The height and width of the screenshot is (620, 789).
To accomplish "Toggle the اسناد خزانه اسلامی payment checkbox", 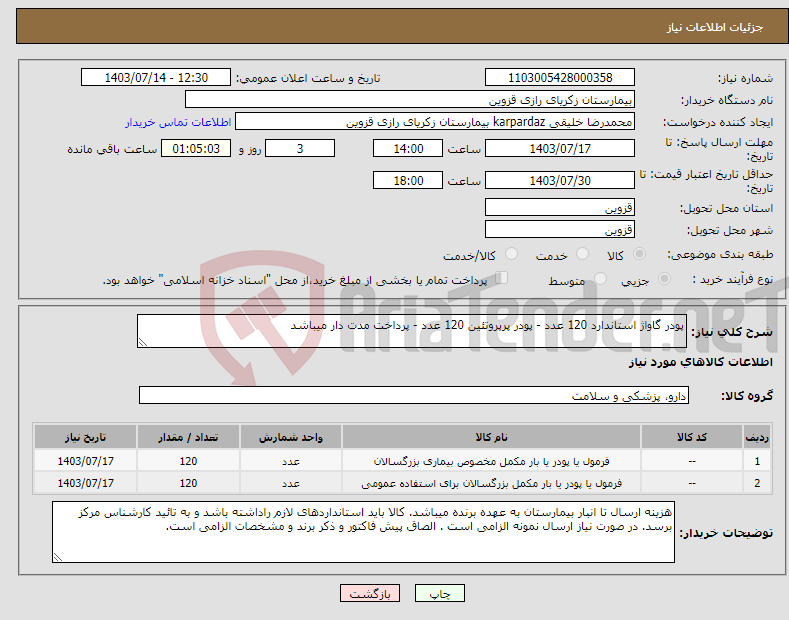I will [x=502, y=278].
